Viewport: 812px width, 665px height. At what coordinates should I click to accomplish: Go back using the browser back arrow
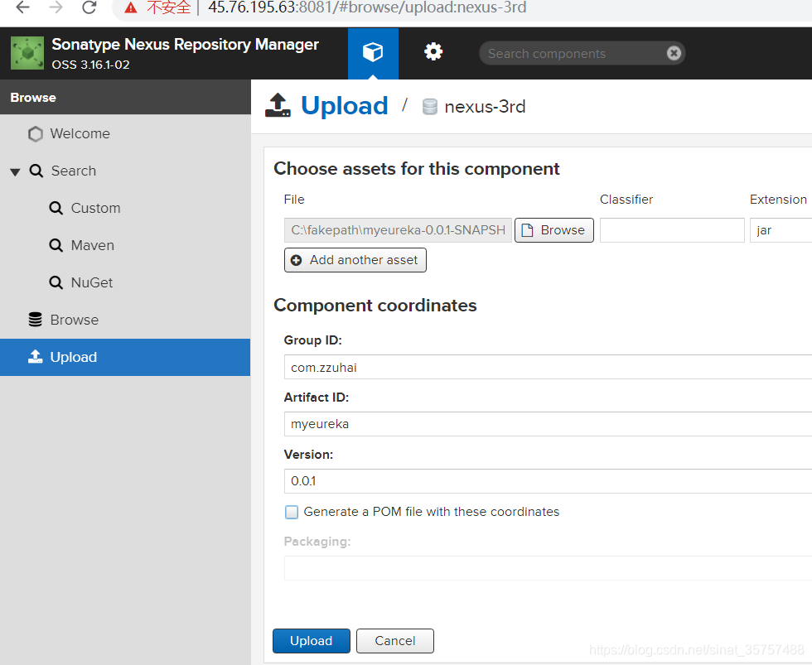pos(22,7)
